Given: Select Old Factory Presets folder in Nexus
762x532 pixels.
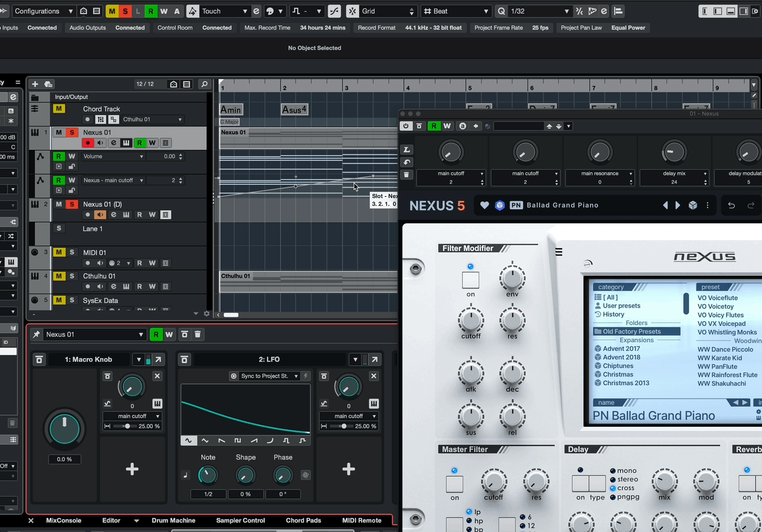Looking at the screenshot, I should [637, 331].
